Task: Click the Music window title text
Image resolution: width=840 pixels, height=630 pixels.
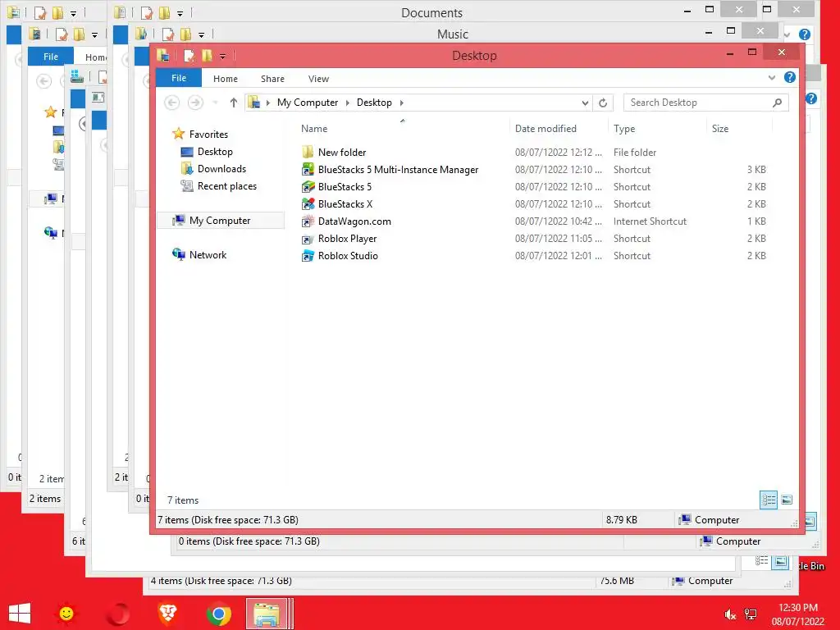Action: [453, 34]
